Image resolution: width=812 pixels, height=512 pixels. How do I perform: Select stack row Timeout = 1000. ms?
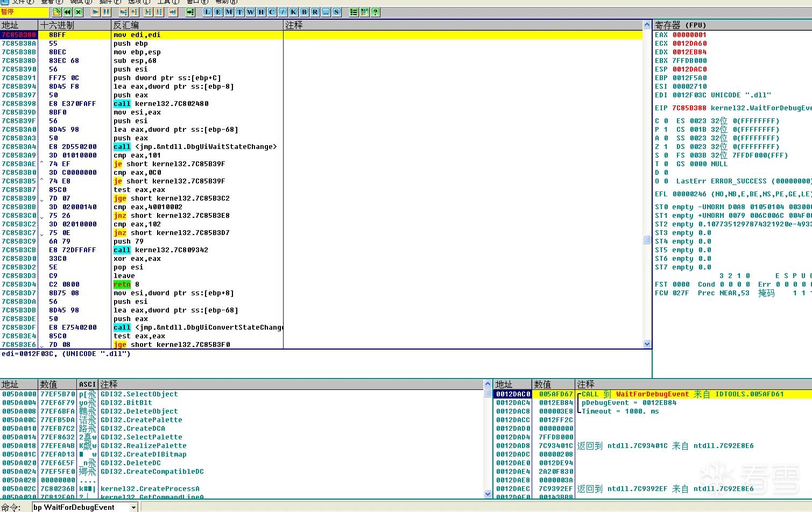pos(652,411)
